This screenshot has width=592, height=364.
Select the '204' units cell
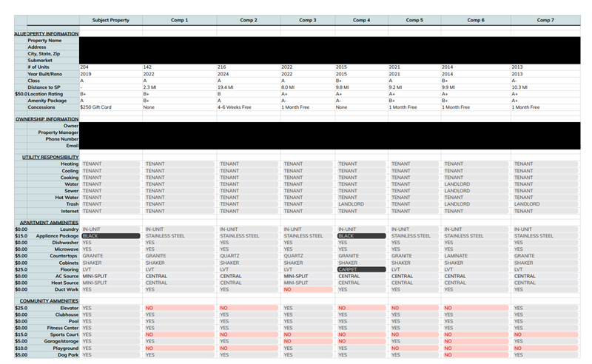pos(110,67)
